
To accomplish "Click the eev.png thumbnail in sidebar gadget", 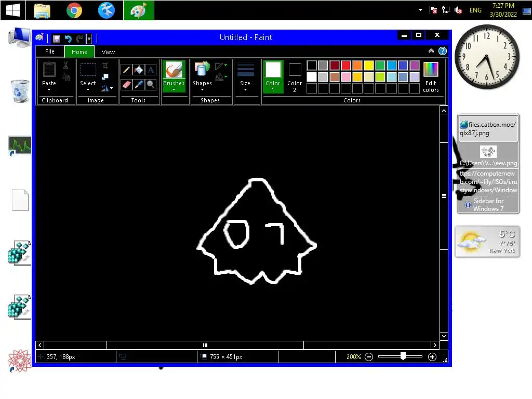I will (488, 152).
